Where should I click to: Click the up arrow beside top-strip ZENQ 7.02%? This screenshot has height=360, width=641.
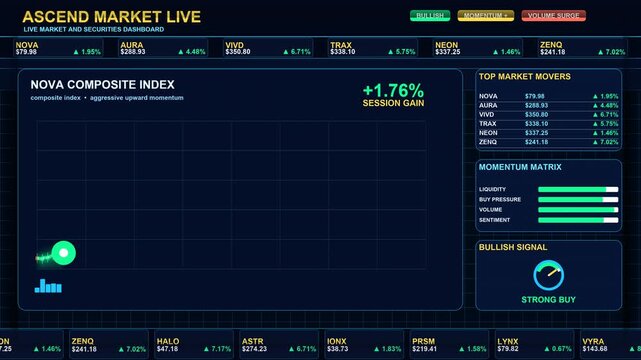[x=601, y=52]
